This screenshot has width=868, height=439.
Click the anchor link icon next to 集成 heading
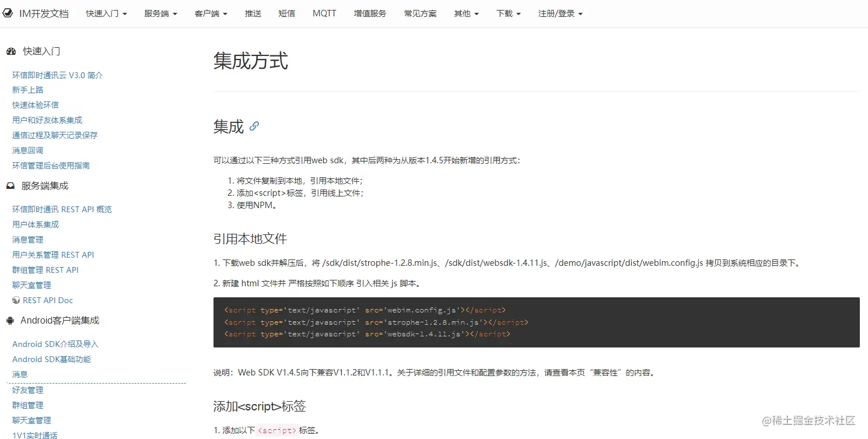(x=254, y=126)
